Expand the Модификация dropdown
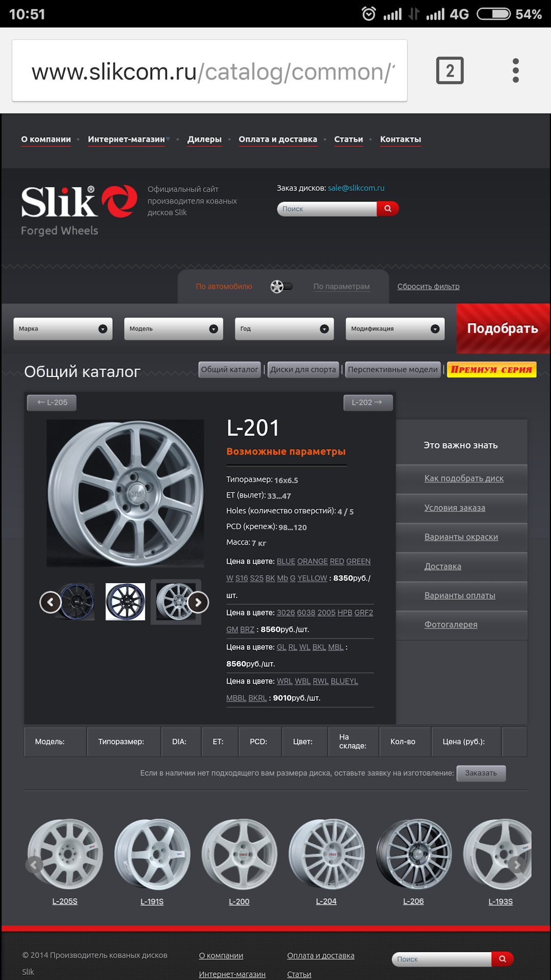 click(395, 329)
